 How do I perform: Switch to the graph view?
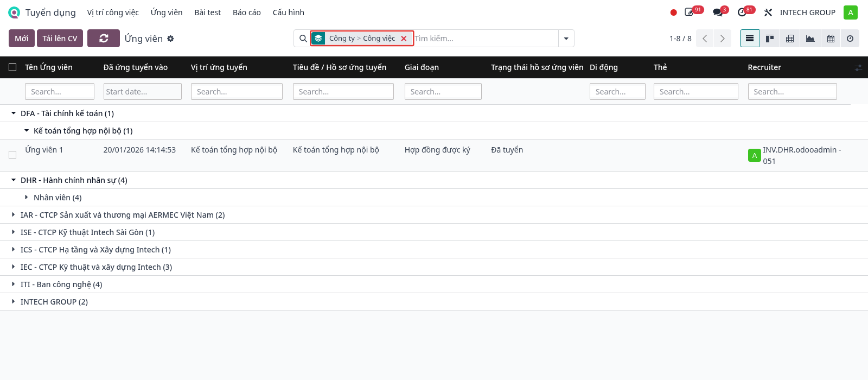810,39
